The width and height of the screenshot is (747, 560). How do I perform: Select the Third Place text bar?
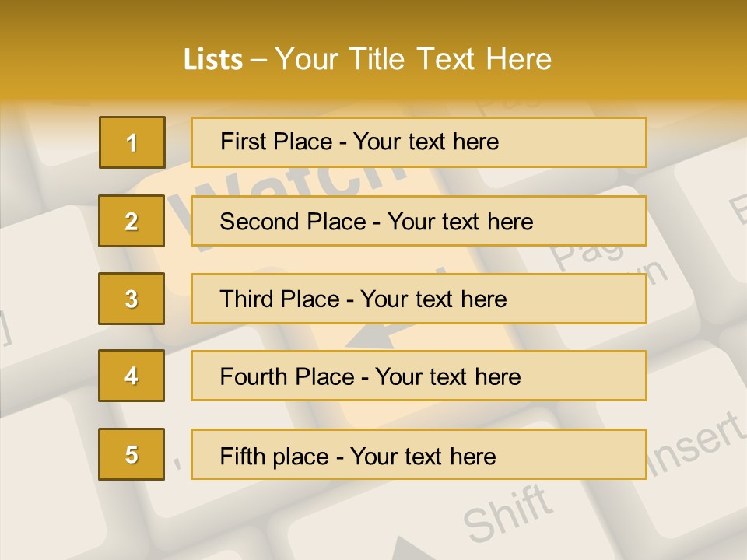pyautogui.click(x=419, y=299)
